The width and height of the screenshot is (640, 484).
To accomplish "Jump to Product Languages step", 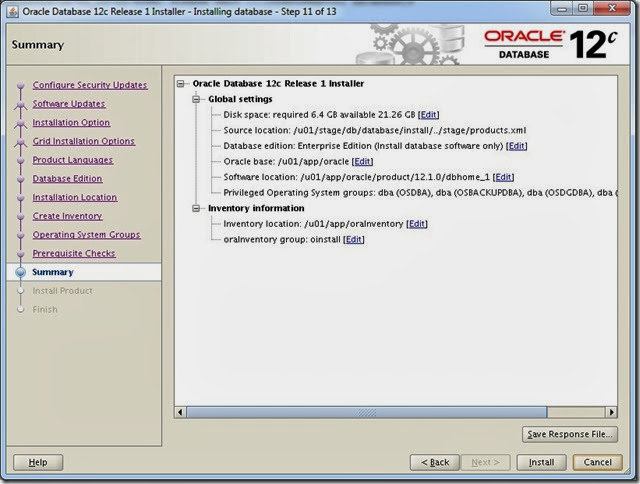I will coord(73,160).
